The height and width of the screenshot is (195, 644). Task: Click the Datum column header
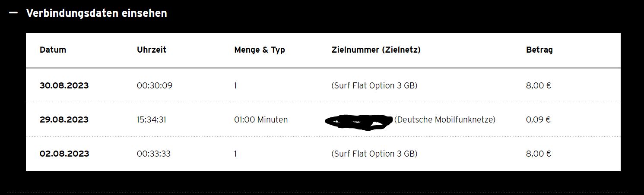click(x=53, y=50)
